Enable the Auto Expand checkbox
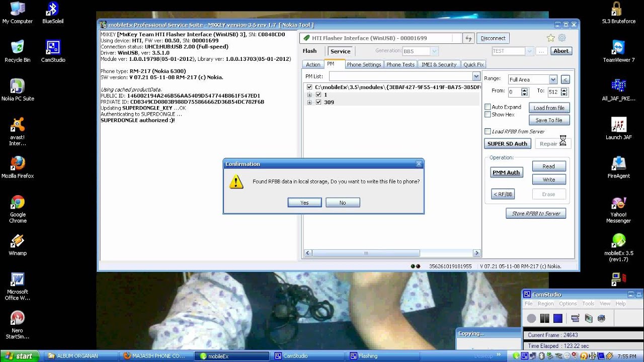 (488, 107)
